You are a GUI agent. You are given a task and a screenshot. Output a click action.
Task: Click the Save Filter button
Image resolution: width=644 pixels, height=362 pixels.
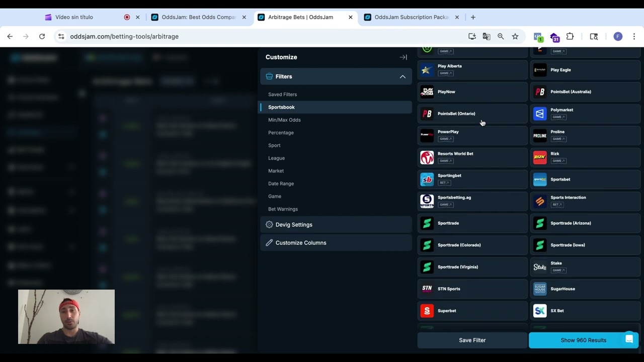472,340
